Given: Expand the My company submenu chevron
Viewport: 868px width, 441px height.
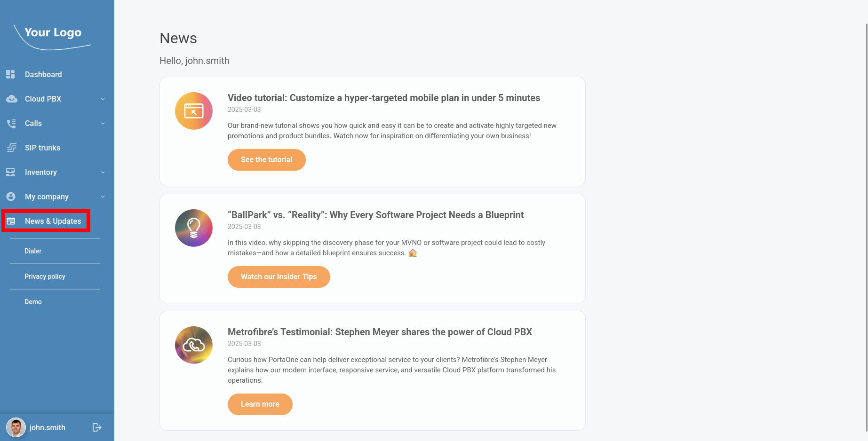Looking at the screenshot, I should tap(103, 197).
